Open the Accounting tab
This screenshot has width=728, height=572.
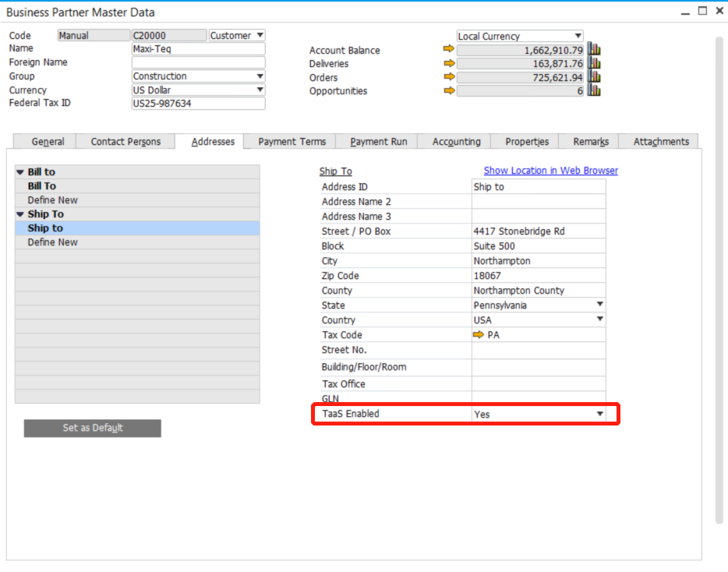(x=455, y=142)
